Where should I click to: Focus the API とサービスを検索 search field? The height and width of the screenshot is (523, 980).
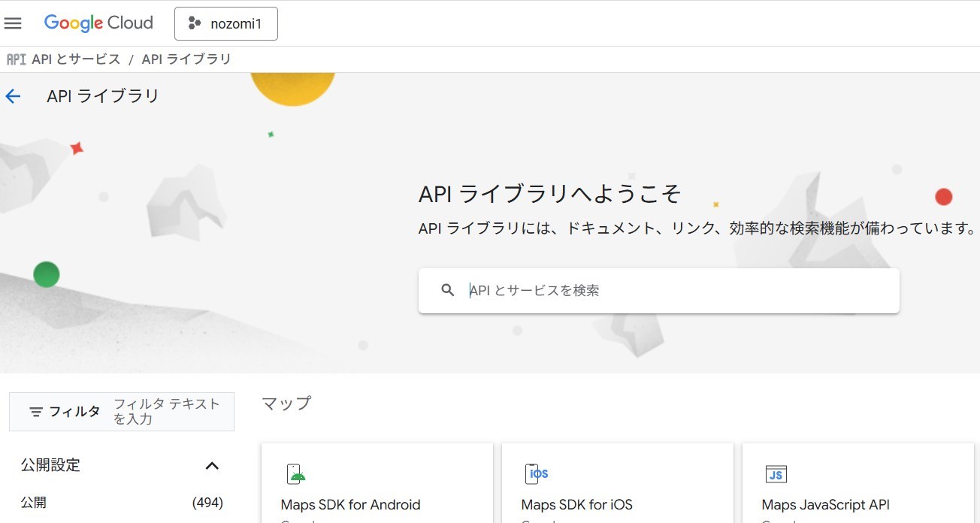tap(676, 291)
